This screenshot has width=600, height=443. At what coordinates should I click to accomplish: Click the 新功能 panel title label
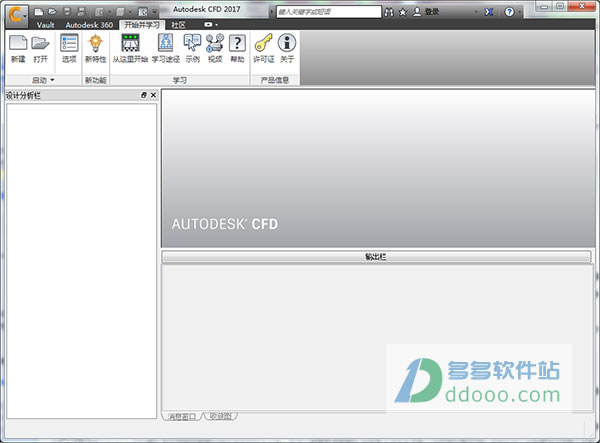pos(95,80)
